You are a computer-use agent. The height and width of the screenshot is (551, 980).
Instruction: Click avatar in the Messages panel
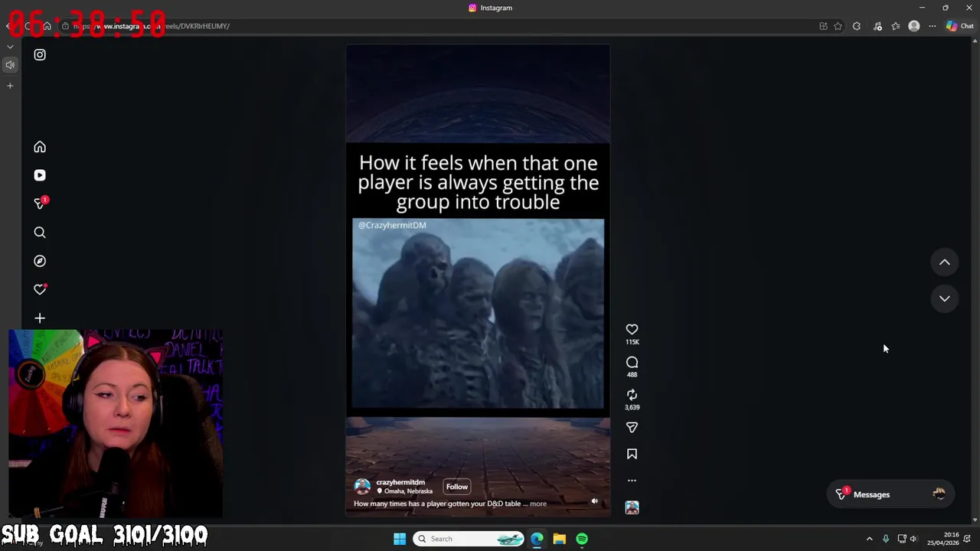pyautogui.click(x=939, y=494)
